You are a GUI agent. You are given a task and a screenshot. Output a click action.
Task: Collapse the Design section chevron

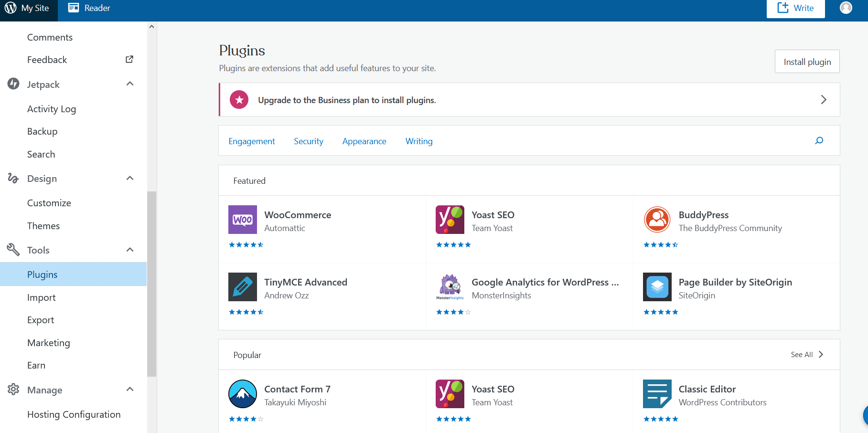[x=130, y=178]
